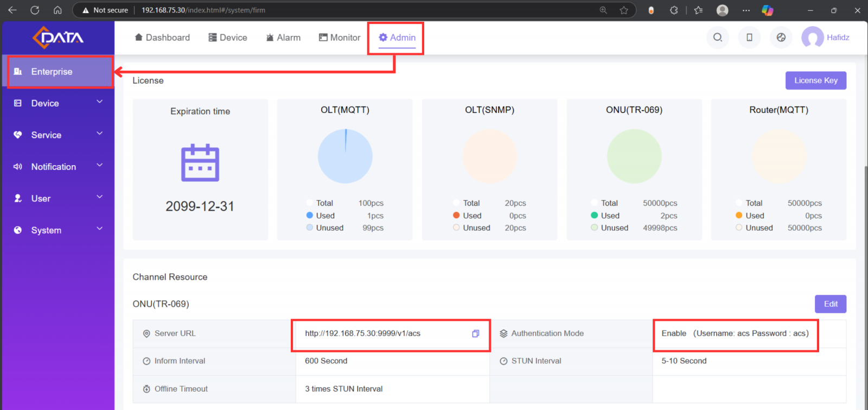Click the Router(MQTT) pie chart

click(779, 156)
